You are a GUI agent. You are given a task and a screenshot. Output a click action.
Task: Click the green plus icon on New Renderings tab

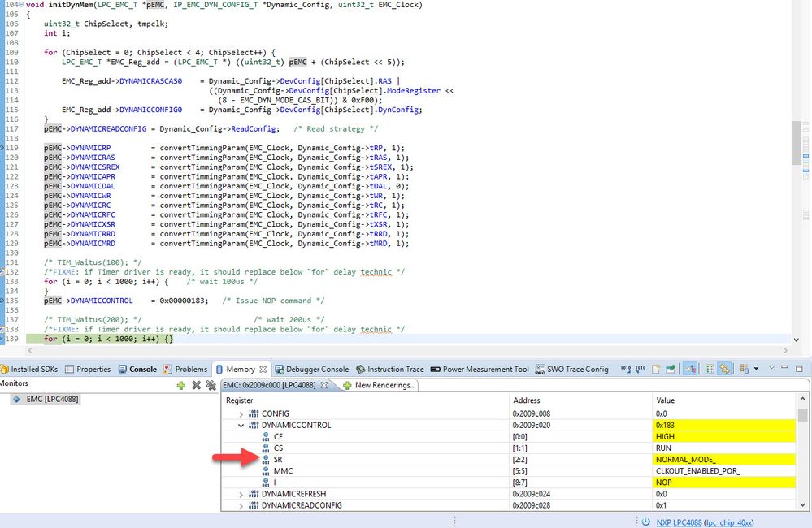(x=347, y=385)
